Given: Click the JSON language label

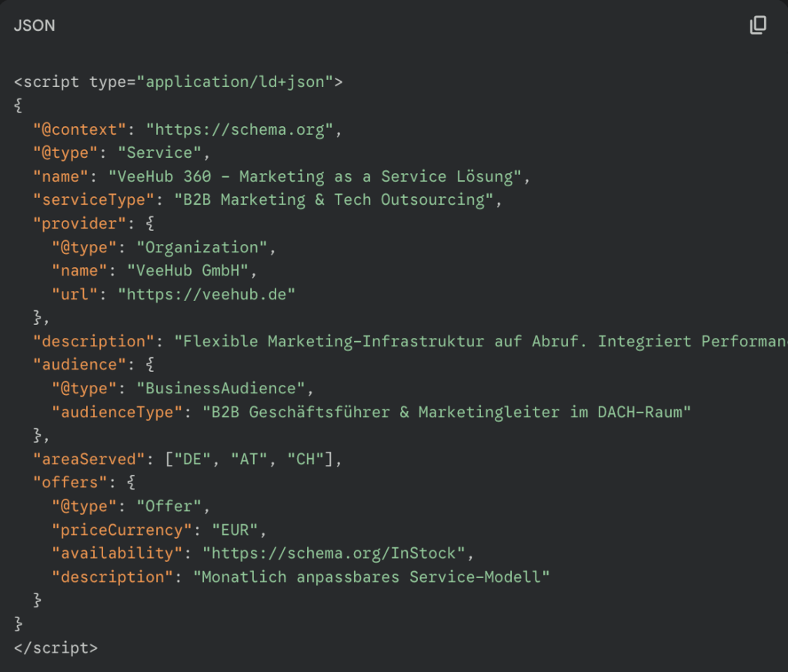Looking at the screenshot, I should tap(35, 25).
